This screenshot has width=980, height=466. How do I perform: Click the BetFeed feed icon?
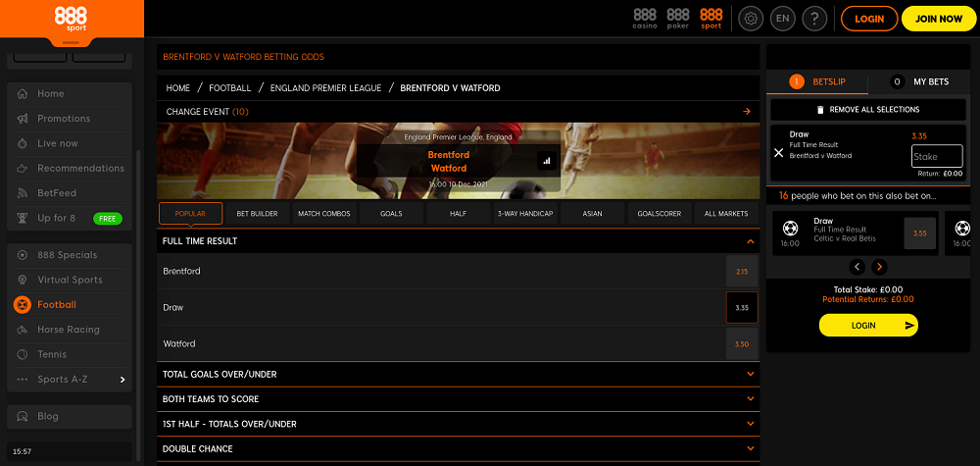[x=23, y=193]
